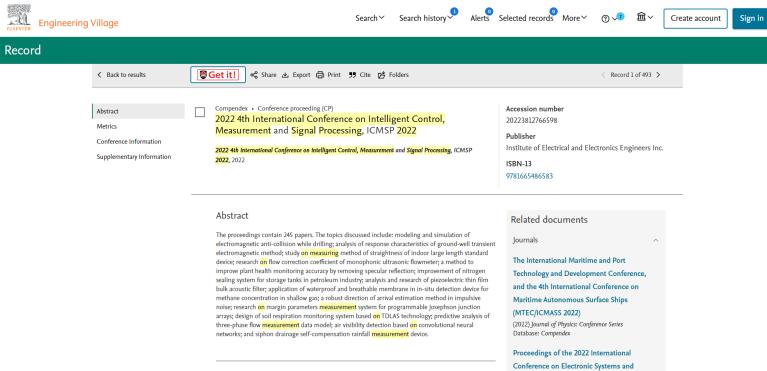Open the help question mark icon
Image resolution: width=767 pixels, height=371 pixels.
605,19
